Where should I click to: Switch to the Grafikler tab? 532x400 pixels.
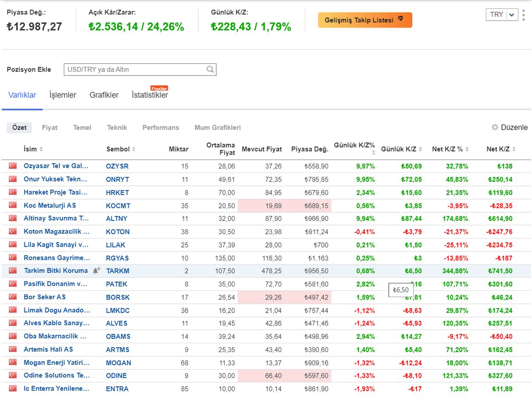(104, 95)
